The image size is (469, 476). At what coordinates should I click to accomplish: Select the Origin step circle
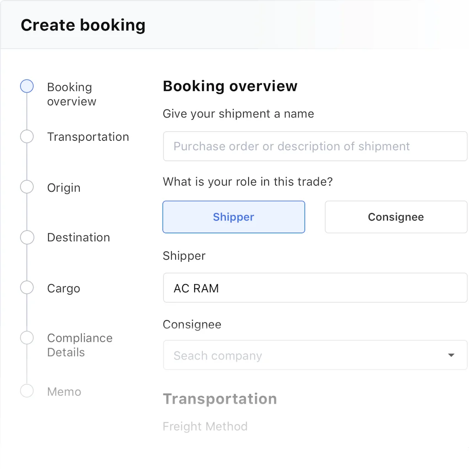27,187
